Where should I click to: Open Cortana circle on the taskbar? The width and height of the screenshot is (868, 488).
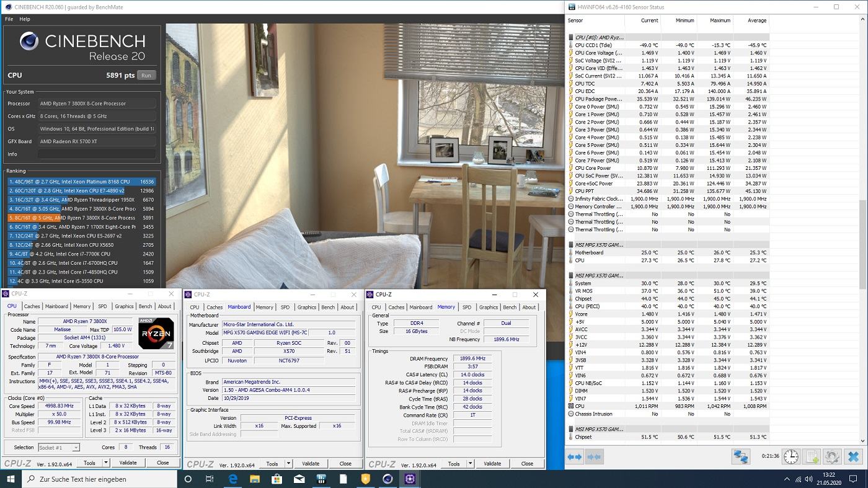point(187,479)
